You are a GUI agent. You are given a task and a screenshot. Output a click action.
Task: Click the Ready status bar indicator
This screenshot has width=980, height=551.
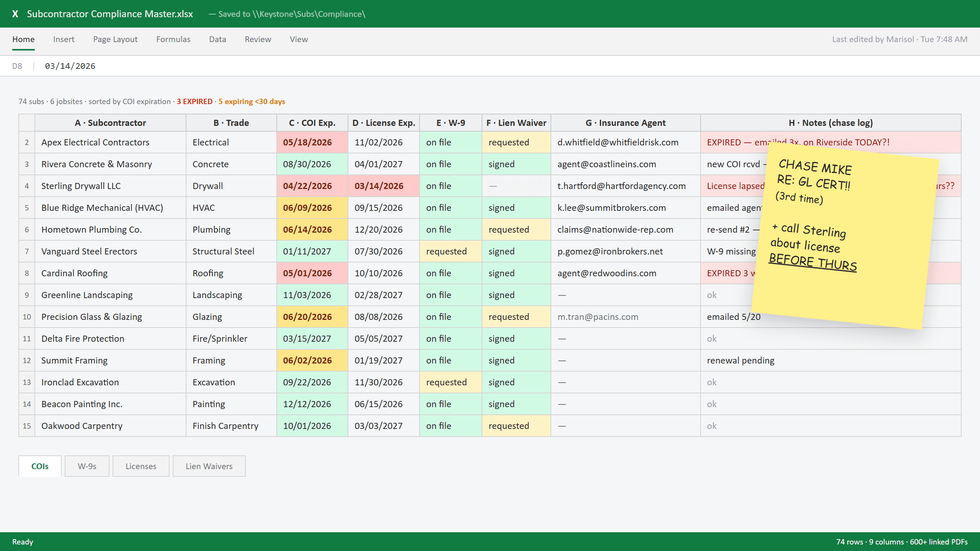click(23, 542)
